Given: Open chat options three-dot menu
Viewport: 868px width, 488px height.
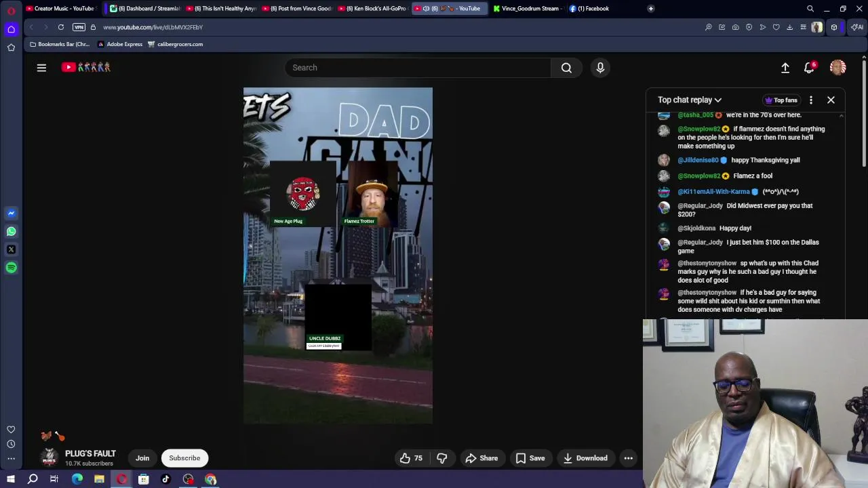Looking at the screenshot, I should tap(811, 100).
